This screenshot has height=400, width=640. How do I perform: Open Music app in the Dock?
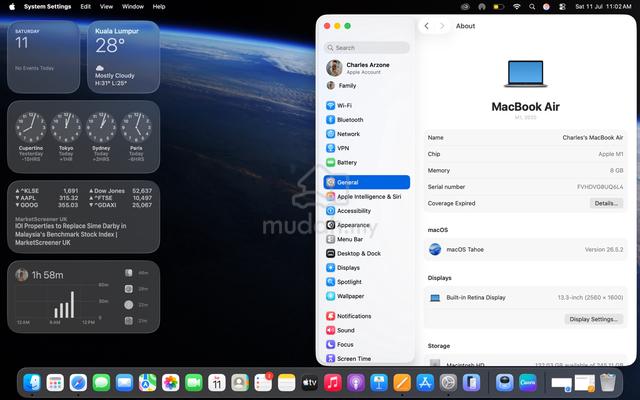[333, 383]
